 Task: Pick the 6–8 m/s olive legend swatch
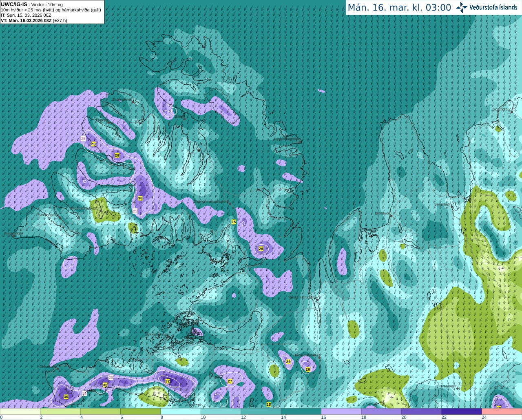click(x=141, y=411)
